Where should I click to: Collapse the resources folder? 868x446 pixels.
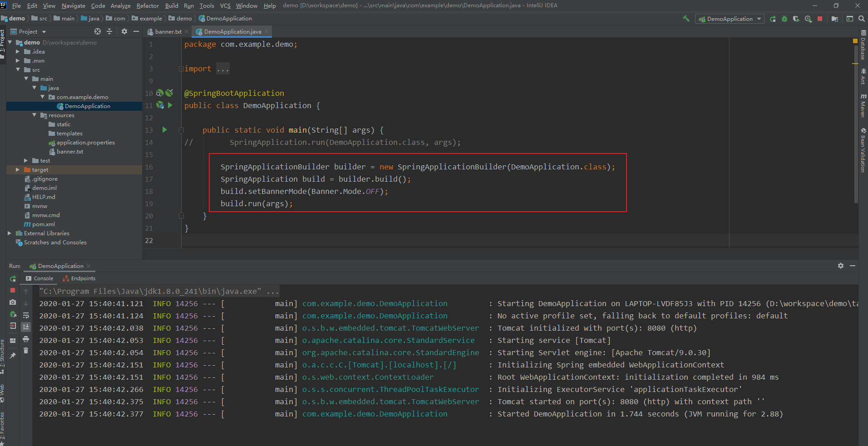tap(34, 115)
